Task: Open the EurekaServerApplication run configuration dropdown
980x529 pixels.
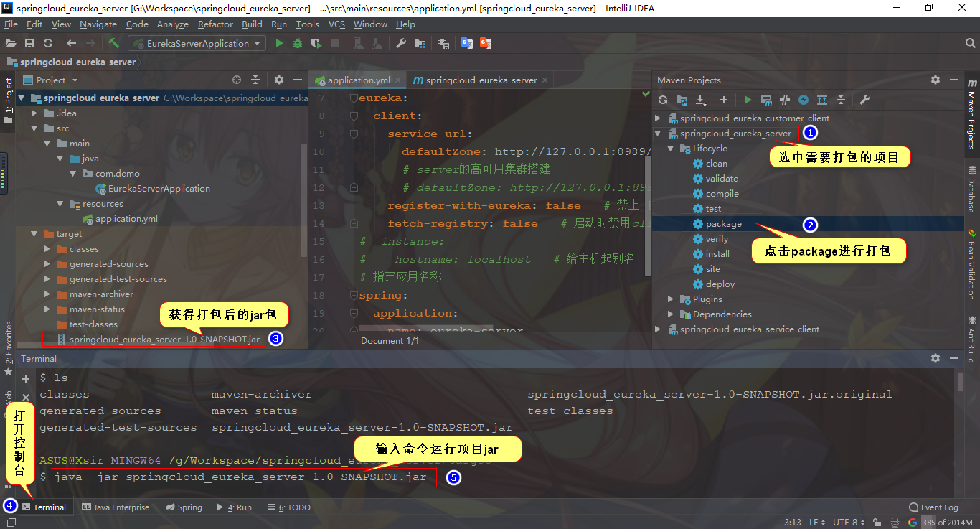Action: (x=197, y=43)
